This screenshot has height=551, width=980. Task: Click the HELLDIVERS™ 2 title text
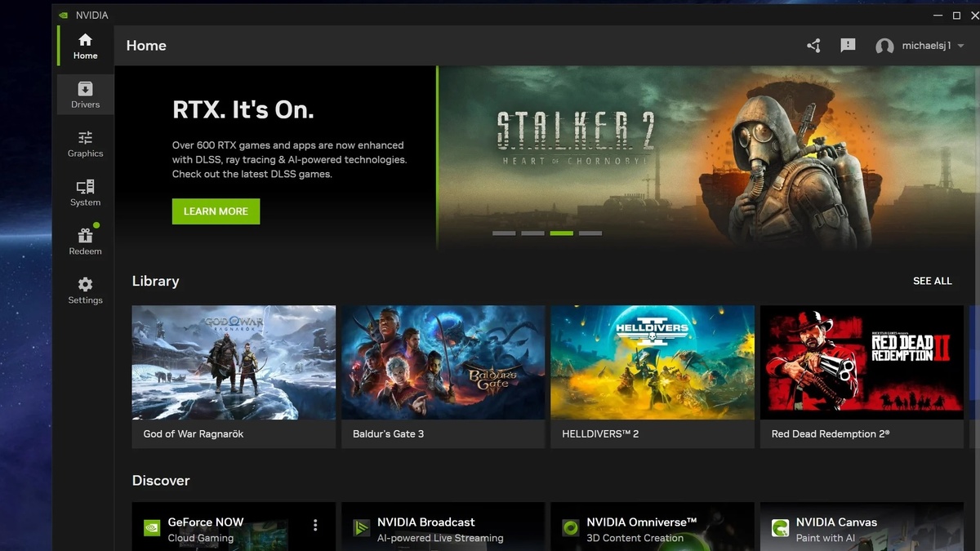tap(600, 434)
